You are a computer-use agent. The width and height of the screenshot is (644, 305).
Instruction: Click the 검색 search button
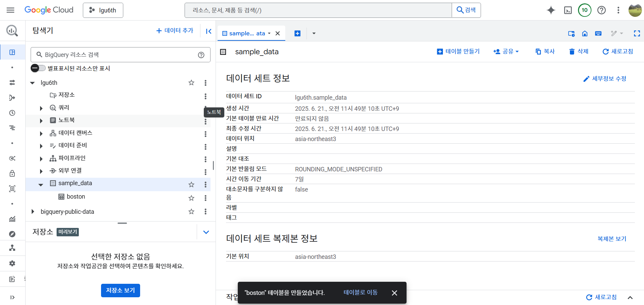pyautogui.click(x=466, y=10)
